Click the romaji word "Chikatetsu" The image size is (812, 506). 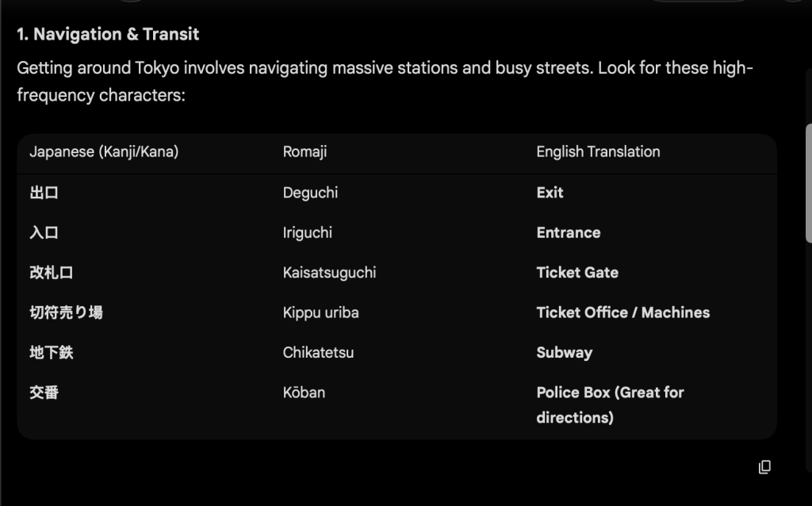click(x=318, y=353)
